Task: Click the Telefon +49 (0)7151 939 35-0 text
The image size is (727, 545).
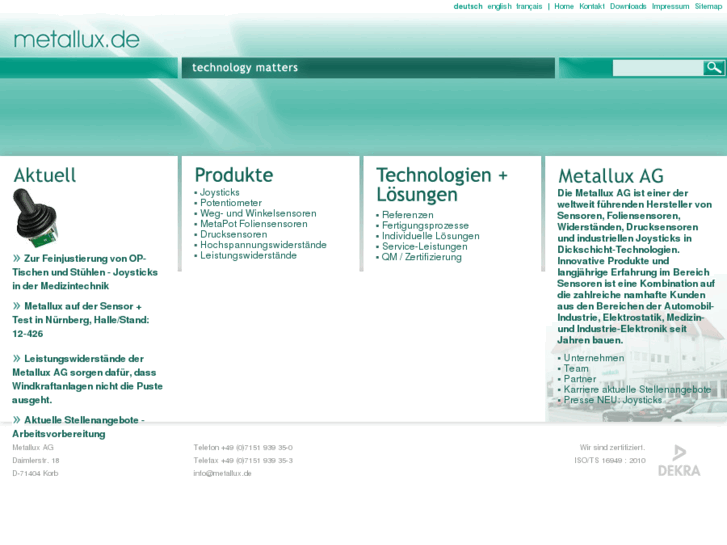Action: coord(243,447)
